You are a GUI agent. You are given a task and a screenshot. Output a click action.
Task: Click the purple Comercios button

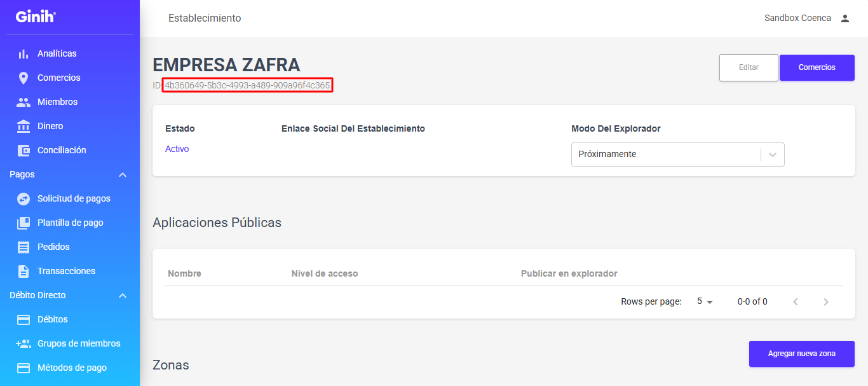pos(817,67)
